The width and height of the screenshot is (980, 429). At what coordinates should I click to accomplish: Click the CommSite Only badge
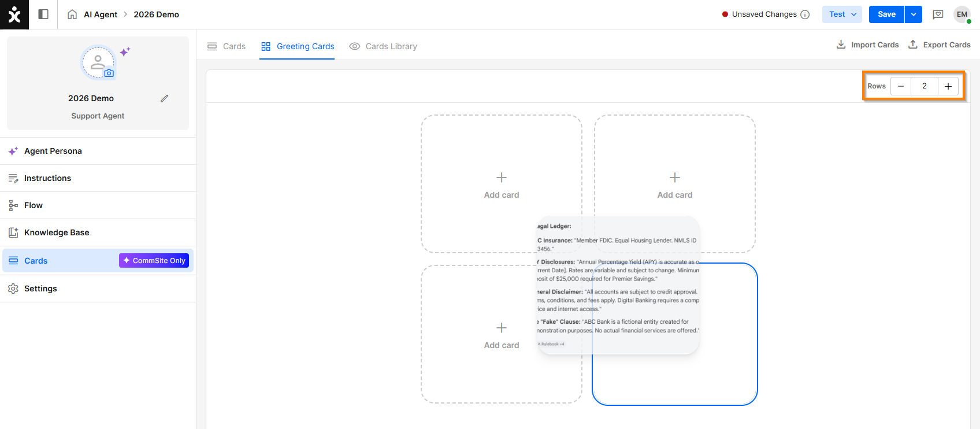pos(154,261)
